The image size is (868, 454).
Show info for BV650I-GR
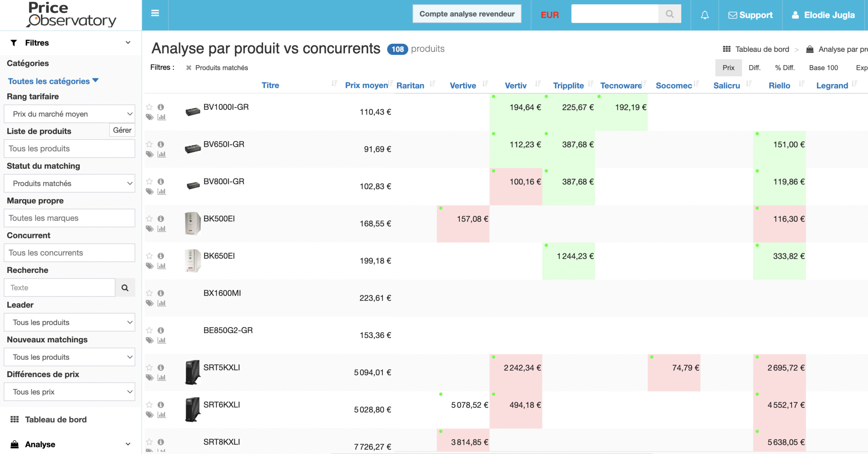[161, 144]
